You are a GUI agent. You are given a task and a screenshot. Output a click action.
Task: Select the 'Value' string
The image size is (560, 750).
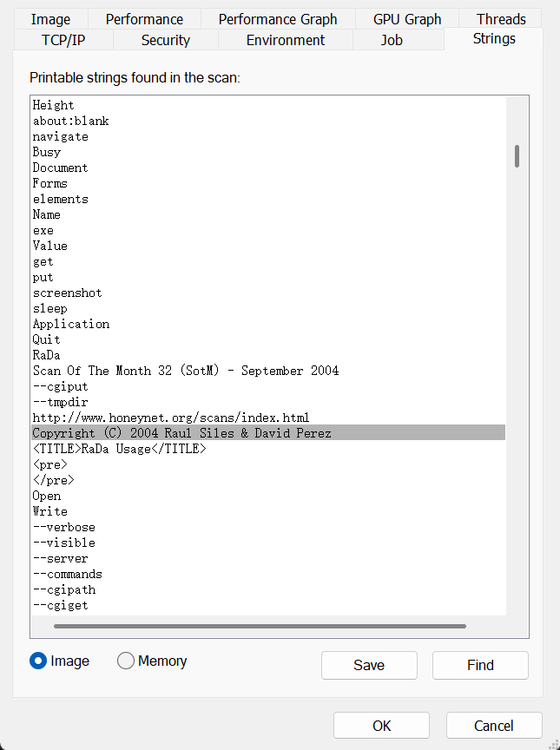268,246
